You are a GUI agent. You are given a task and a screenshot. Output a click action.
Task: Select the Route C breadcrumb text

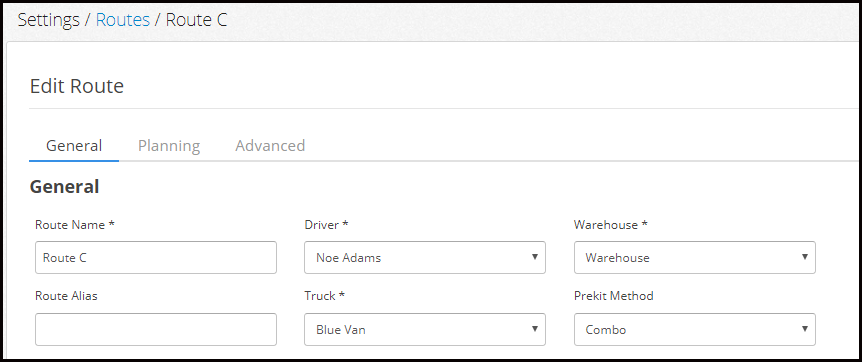point(196,20)
